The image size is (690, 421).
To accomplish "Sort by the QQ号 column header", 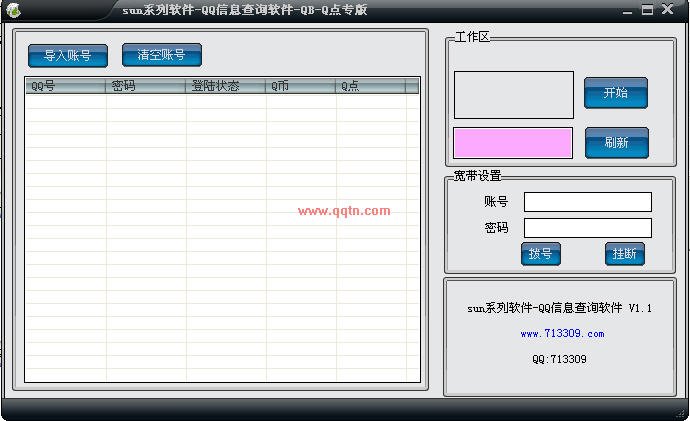I will tap(66, 86).
